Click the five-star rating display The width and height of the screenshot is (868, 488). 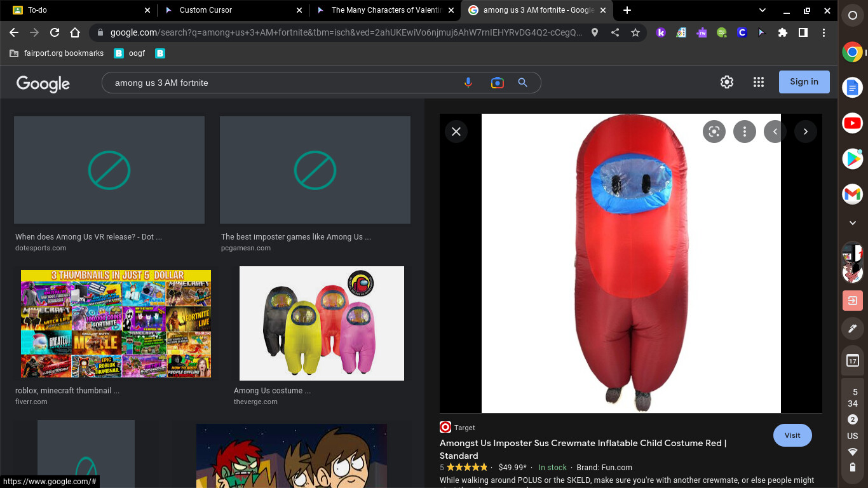(466, 467)
